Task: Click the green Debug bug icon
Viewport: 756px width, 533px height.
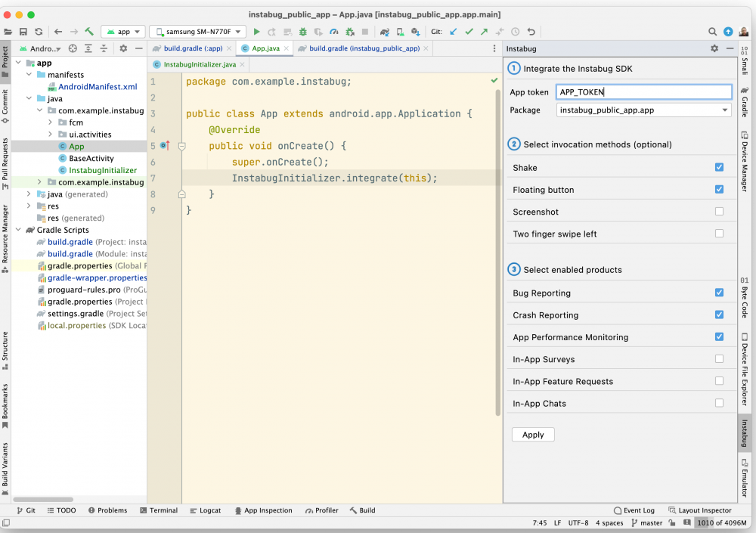Action: point(303,32)
